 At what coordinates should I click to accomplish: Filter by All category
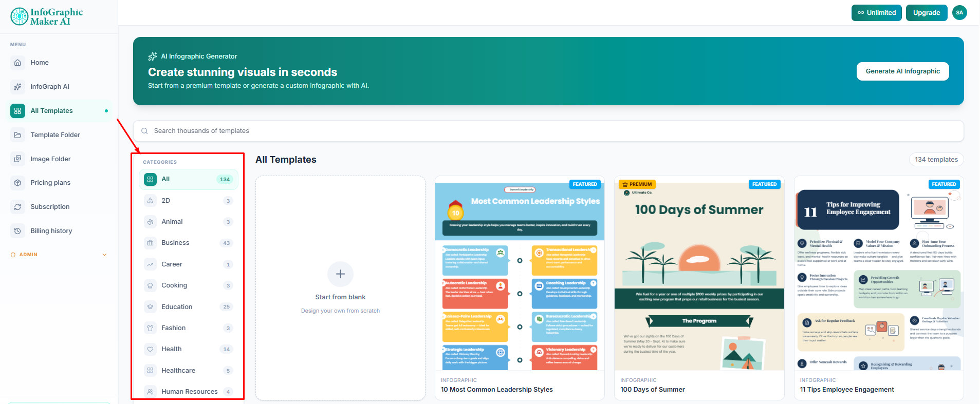click(189, 179)
